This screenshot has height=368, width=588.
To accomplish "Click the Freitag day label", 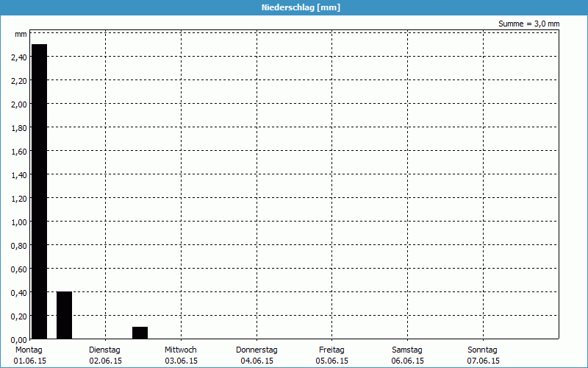I will coord(331,350).
